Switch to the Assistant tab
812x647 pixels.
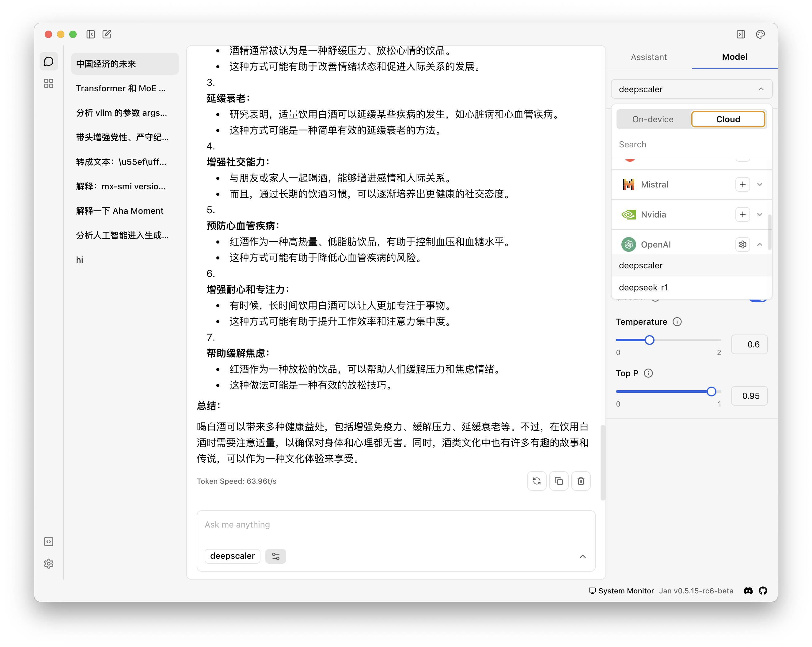pyautogui.click(x=649, y=57)
